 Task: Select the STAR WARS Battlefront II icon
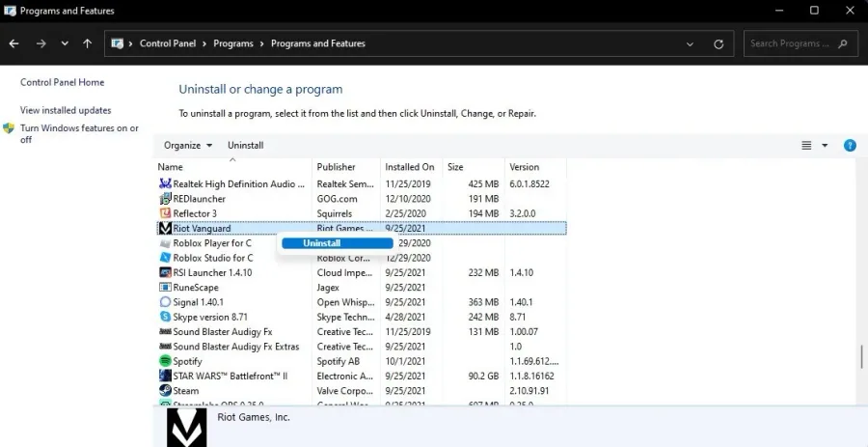pyautogui.click(x=165, y=377)
